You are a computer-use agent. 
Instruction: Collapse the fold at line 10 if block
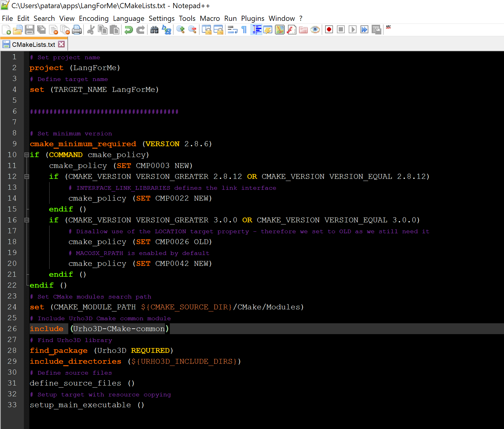[27, 155]
